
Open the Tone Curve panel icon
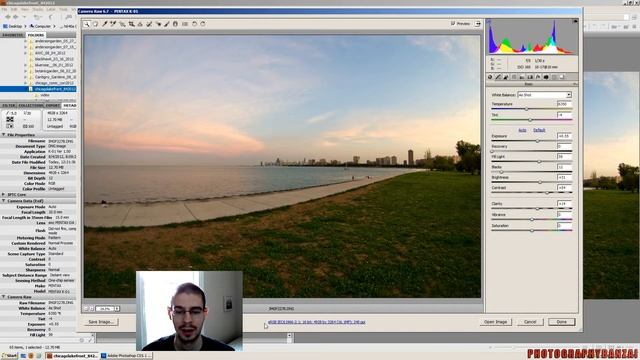pos(498,77)
